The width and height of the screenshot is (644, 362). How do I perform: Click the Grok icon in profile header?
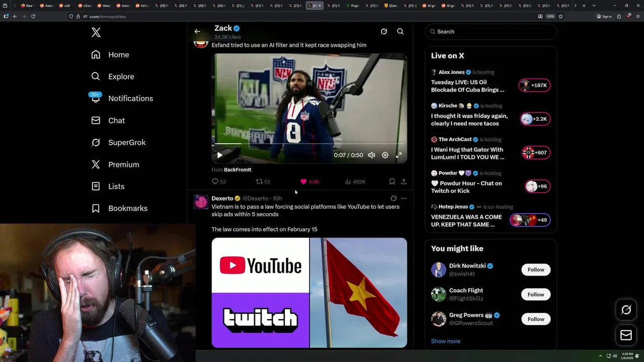[x=384, y=31]
